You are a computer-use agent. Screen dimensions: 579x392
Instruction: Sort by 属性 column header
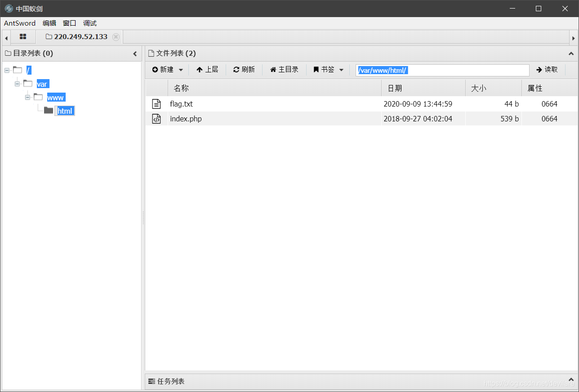[x=549, y=88]
